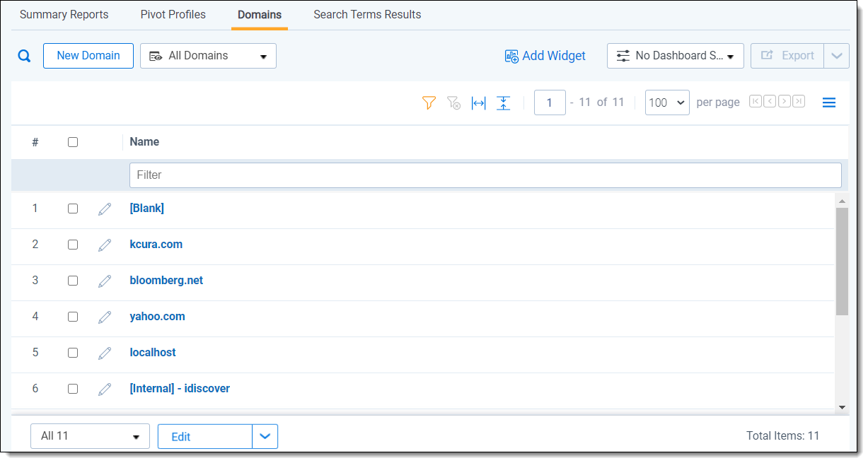This screenshot has height=463, width=868.
Task: Select the yahoo.com row checkbox
Action: [73, 317]
